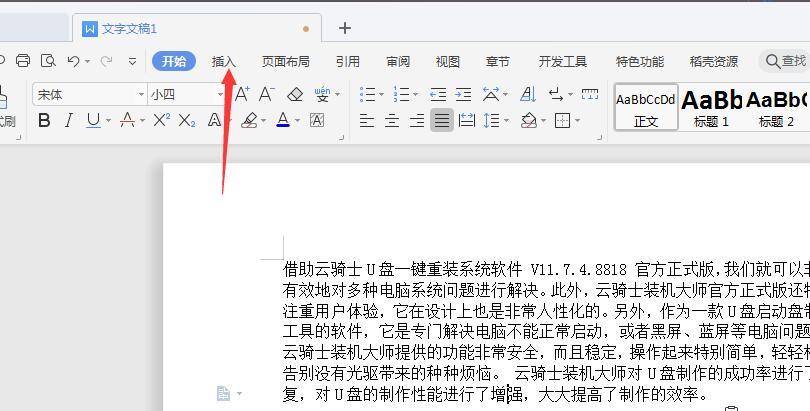
Task: Click the clear formatting eraser icon
Action: point(294,95)
